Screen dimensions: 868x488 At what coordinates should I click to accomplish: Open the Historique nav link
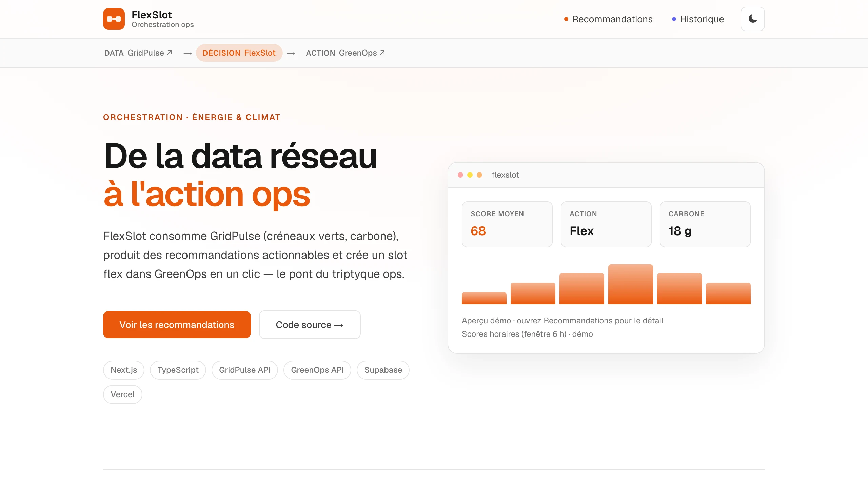pyautogui.click(x=698, y=19)
